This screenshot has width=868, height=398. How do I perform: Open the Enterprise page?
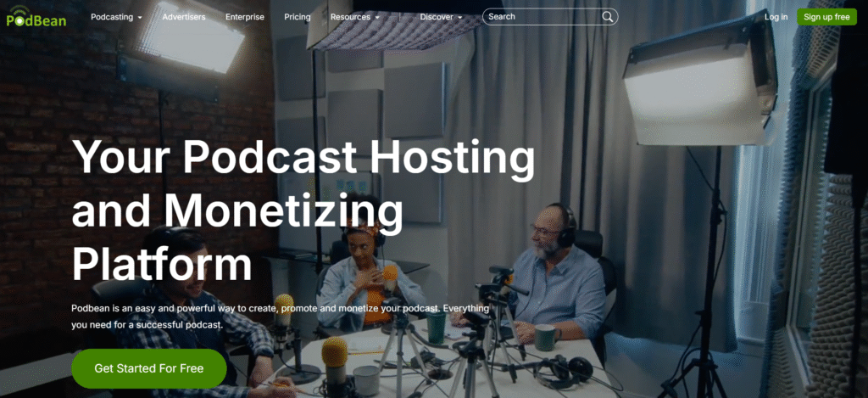point(245,17)
